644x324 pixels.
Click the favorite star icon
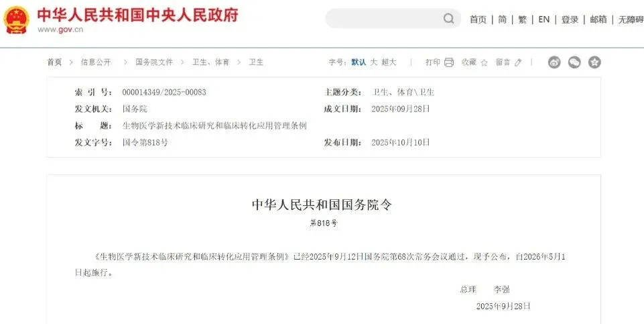(x=485, y=62)
